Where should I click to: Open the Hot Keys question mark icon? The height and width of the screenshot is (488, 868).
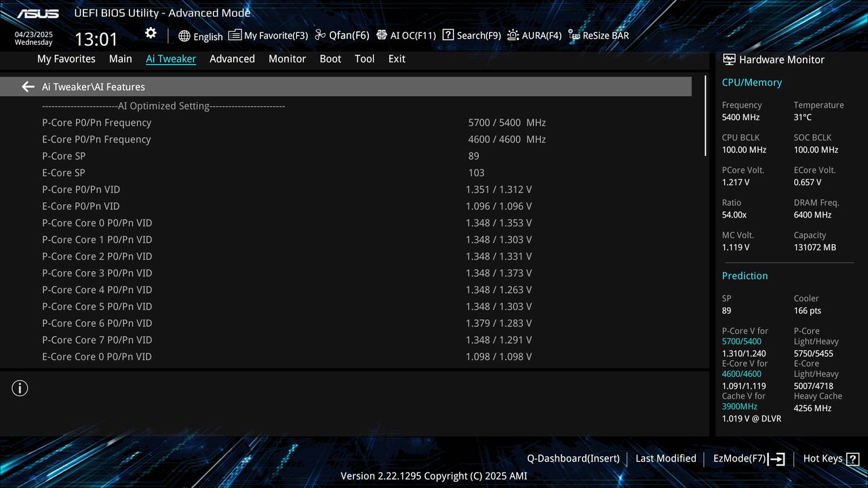pyautogui.click(x=852, y=459)
